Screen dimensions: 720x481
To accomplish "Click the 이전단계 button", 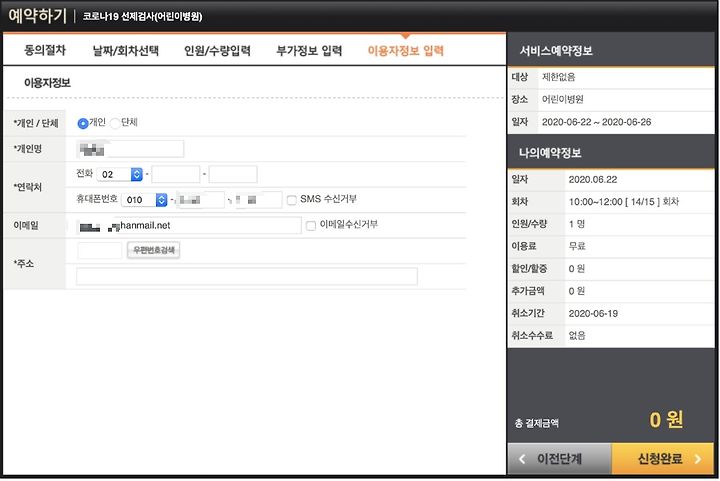I will point(559,459).
